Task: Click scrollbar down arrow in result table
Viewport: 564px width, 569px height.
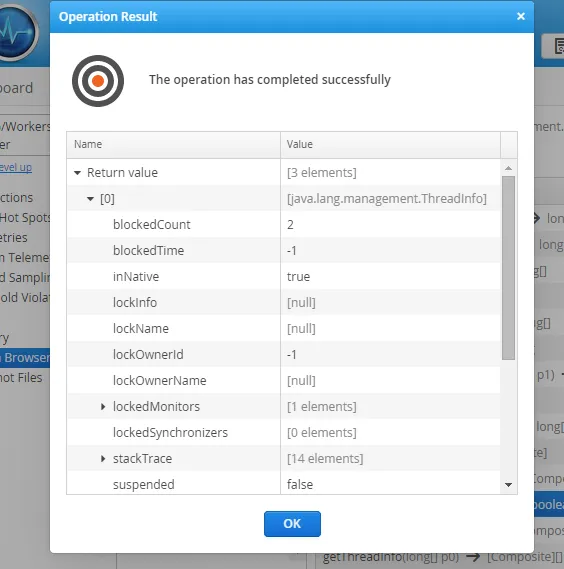Action: [508, 485]
